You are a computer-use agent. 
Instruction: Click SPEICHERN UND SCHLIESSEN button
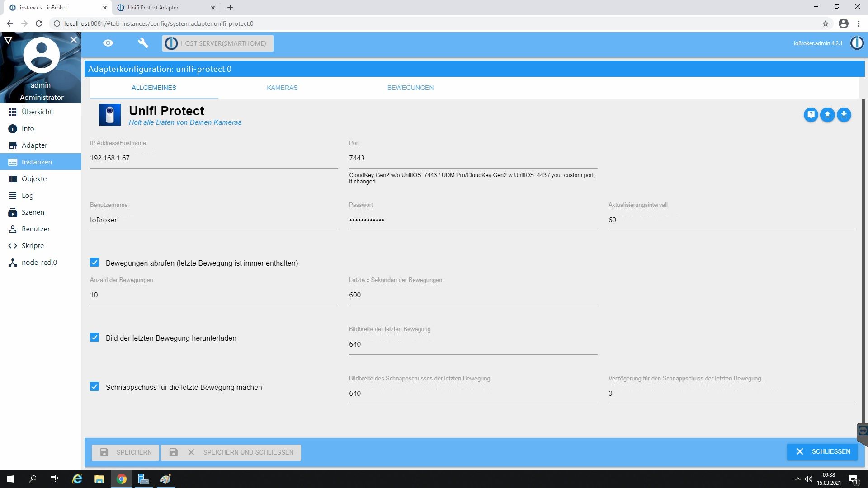(231, 452)
